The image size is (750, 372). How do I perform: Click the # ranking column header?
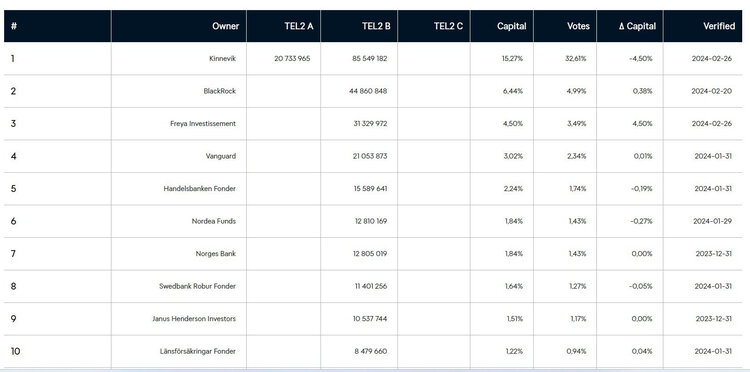tap(14, 26)
